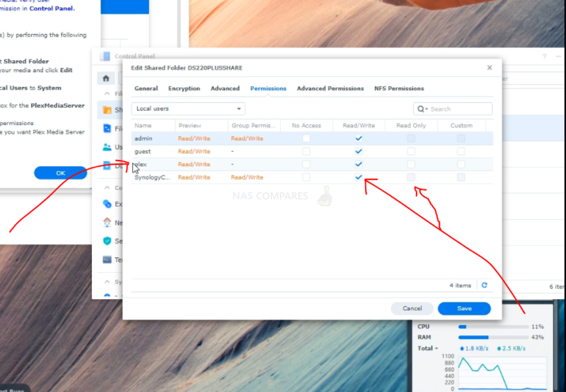Open the Total network dropdown in monitor widget
This screenshot has width=566, height=392.
point(428,349)
